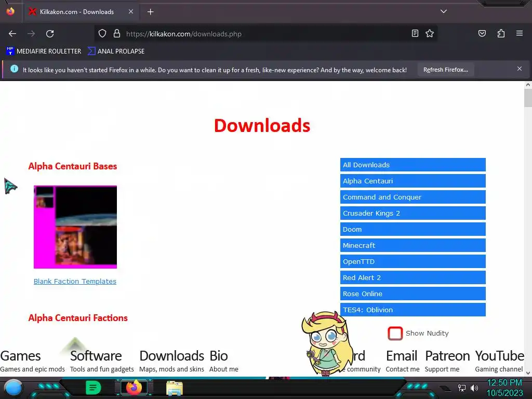Click the Firefox taskbar icon
532x399 pixels.
[134, 388]
